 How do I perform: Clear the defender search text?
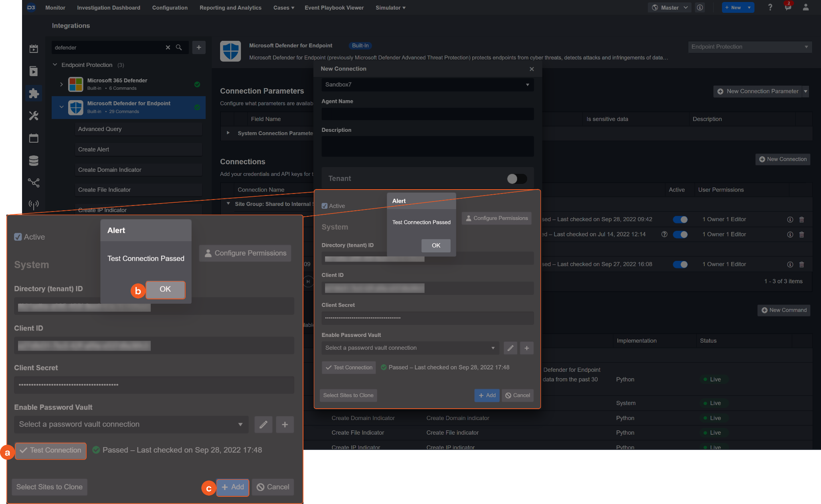click(x=168, y=48)
